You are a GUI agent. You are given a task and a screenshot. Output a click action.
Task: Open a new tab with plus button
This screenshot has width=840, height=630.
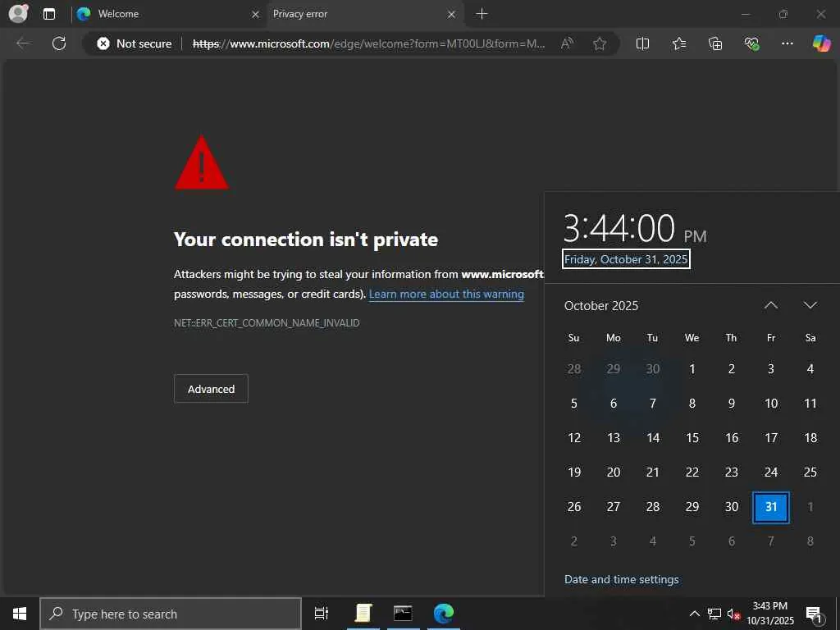tap(482, 14)
